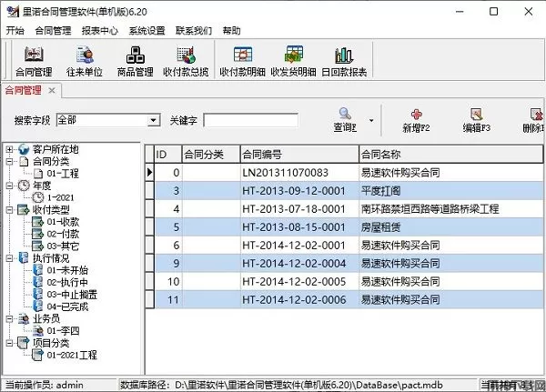
Task: Sort by the 合同分类 column header
Action: (211, 155)
